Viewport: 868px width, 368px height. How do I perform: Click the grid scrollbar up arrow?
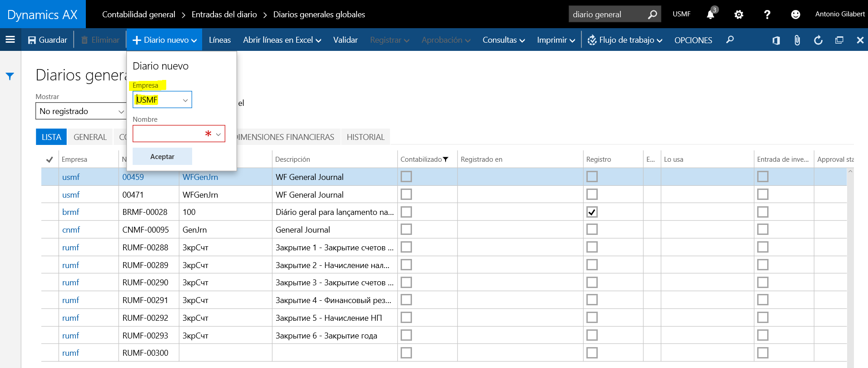pos(850,171)
